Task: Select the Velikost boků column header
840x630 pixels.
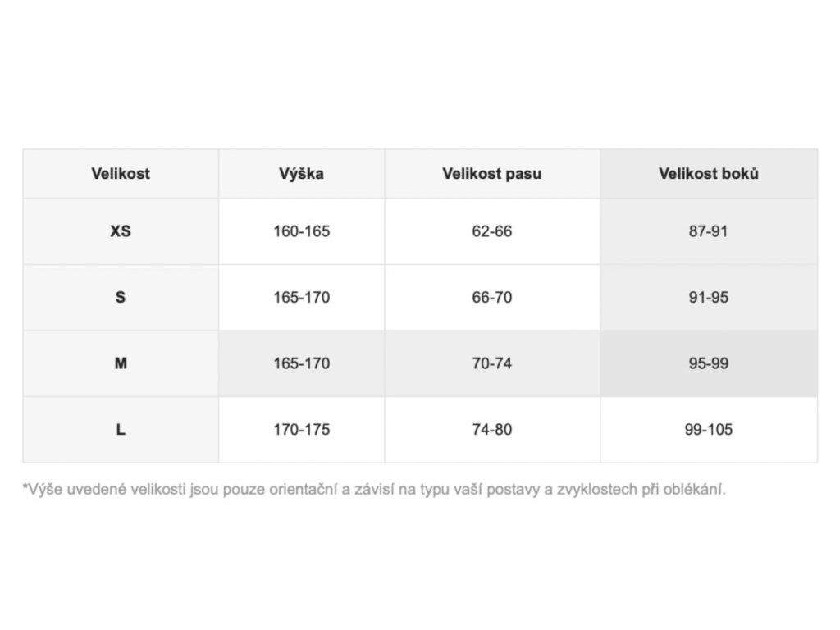Action: pos(708,174)
